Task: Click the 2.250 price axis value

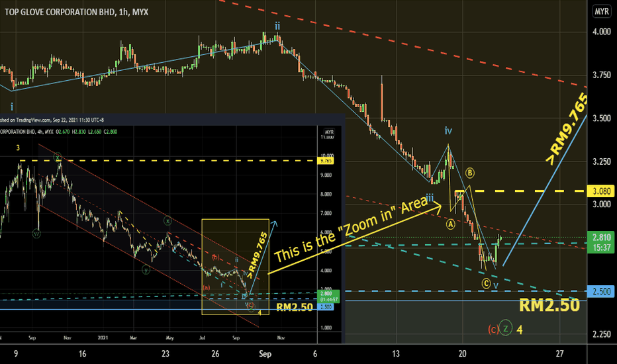Action: click(602, 334)
